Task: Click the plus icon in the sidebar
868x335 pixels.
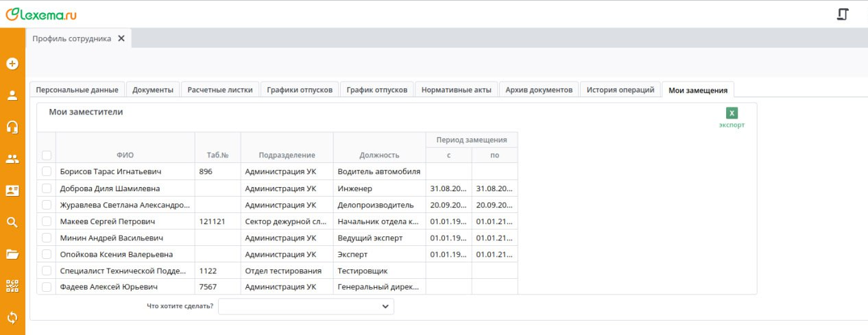Action: pos(12,64)
